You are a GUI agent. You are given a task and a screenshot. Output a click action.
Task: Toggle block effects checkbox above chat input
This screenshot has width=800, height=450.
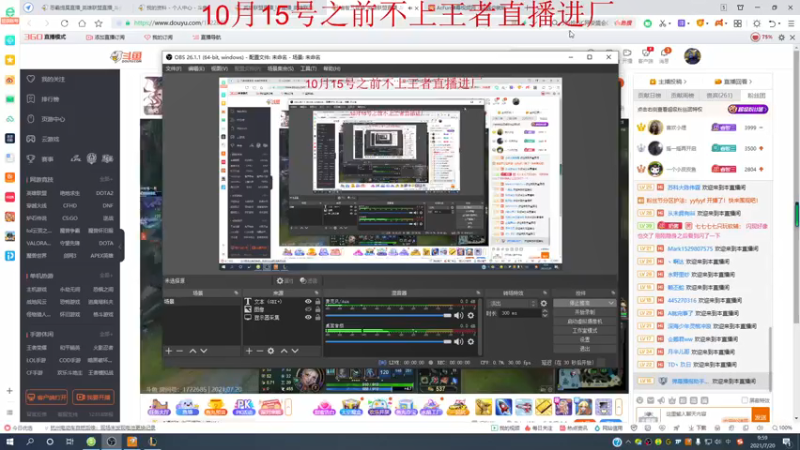tap(744, 401)
